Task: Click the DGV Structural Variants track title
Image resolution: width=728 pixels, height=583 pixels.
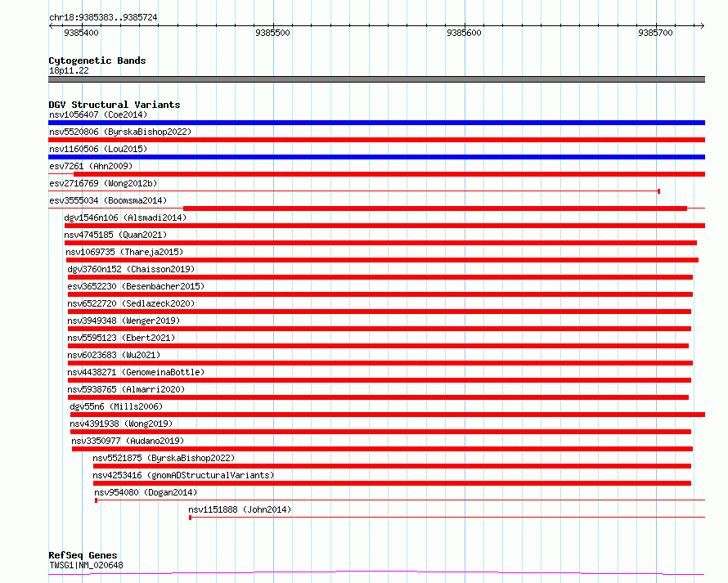Action: point(115,105)
